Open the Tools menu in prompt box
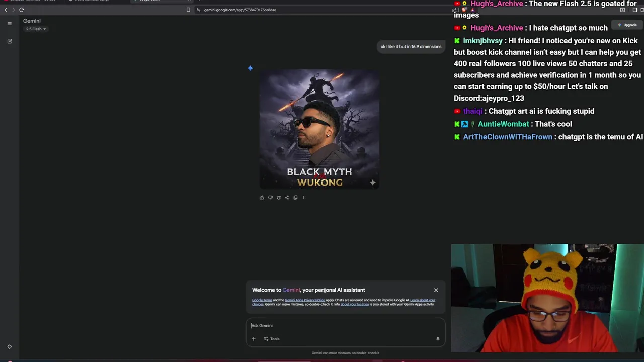 tap(272, 339)
